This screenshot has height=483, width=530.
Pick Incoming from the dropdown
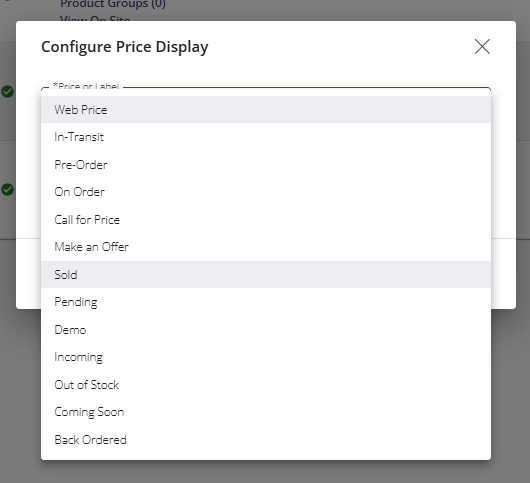click(x=266, y=357)
